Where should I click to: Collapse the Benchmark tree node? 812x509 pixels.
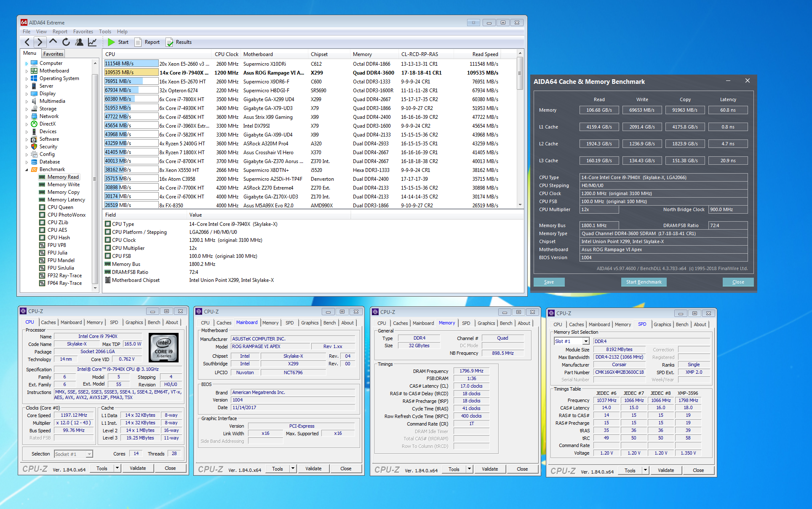(x=27, y=170)
